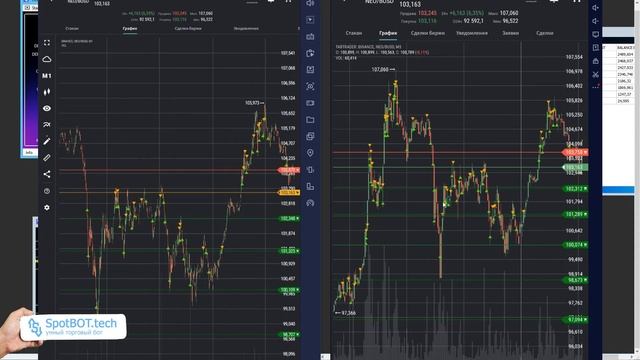Viewport: 640px width, 360px height.
Task: Click the download-box icon in middle sidebar
Action: coord(310,70)
